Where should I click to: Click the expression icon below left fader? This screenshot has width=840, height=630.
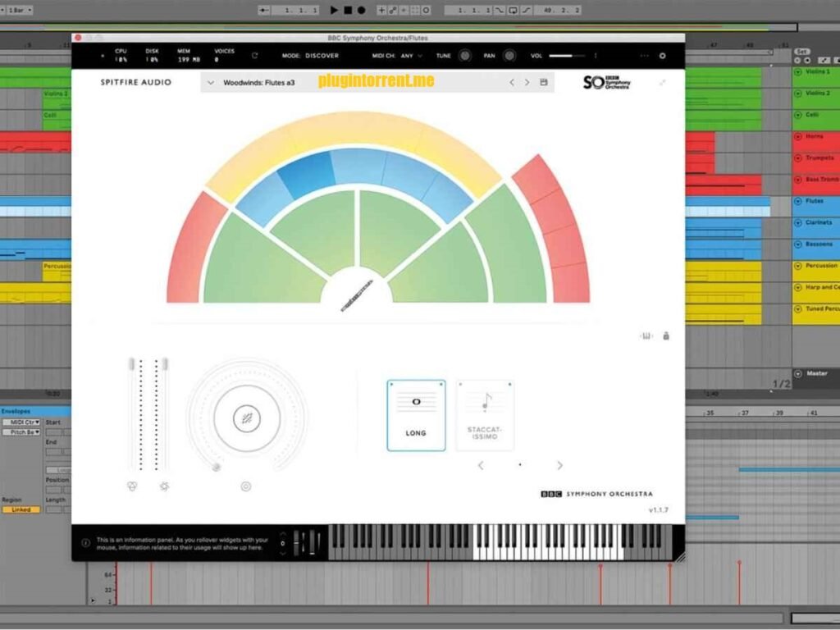pyautogui.click(x=132, y=486)
